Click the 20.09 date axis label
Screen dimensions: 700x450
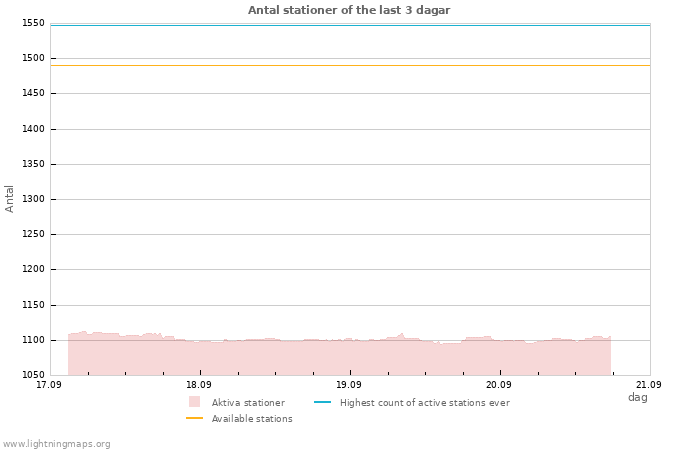coord(499,385)
